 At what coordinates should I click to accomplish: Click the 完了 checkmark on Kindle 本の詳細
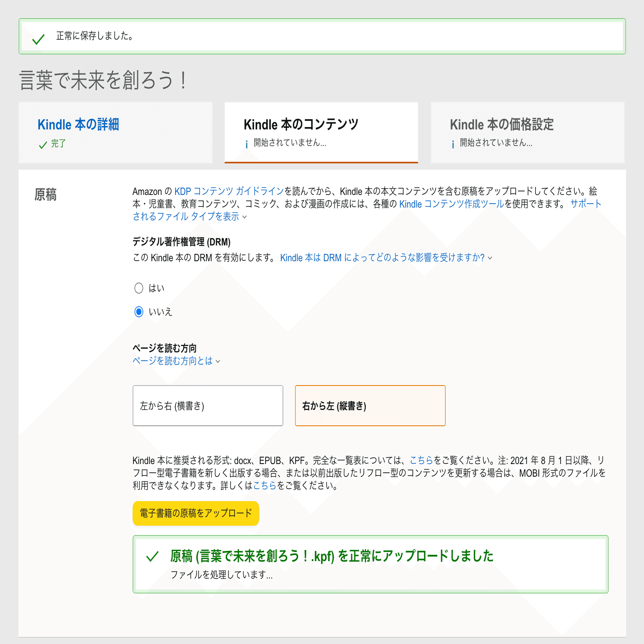click(x=43, y=144)
